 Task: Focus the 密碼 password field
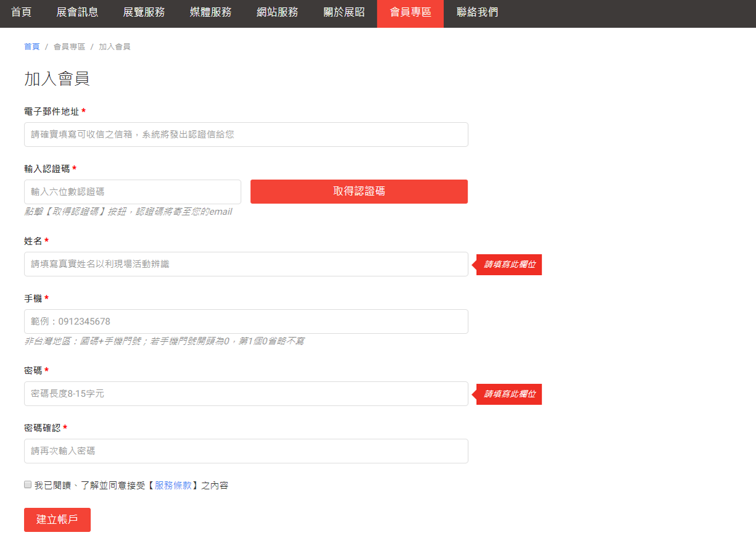coord(246,394)
